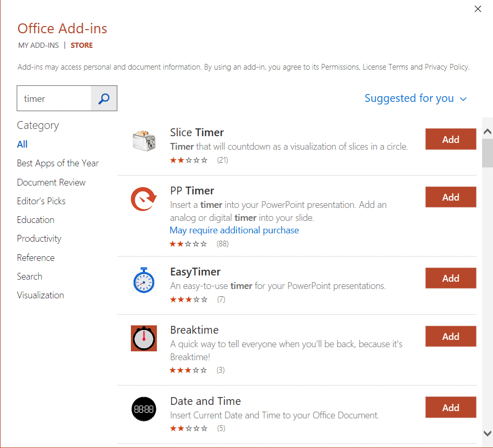Image resolution: width=493 pixels, height=448 pixels.
Task: Click the results list scrollbar thumb
Action: click(x=487, y=153)
